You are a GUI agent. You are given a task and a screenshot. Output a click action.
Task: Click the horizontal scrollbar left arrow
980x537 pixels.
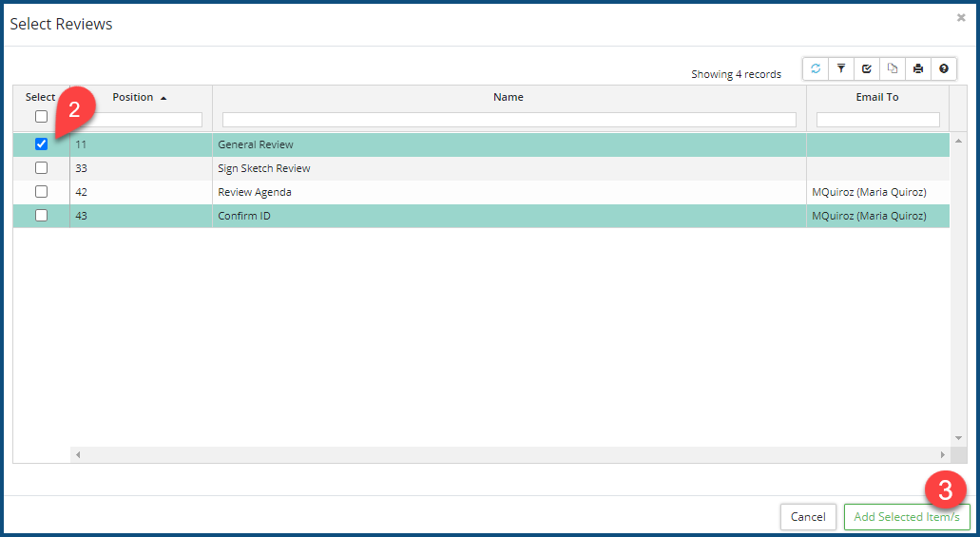coord(78,455)
